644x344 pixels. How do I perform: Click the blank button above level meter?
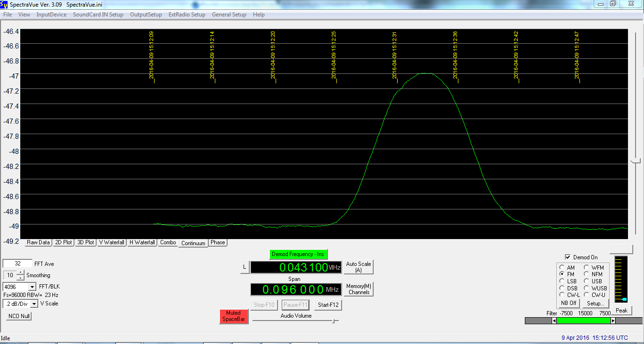(621, 249)
